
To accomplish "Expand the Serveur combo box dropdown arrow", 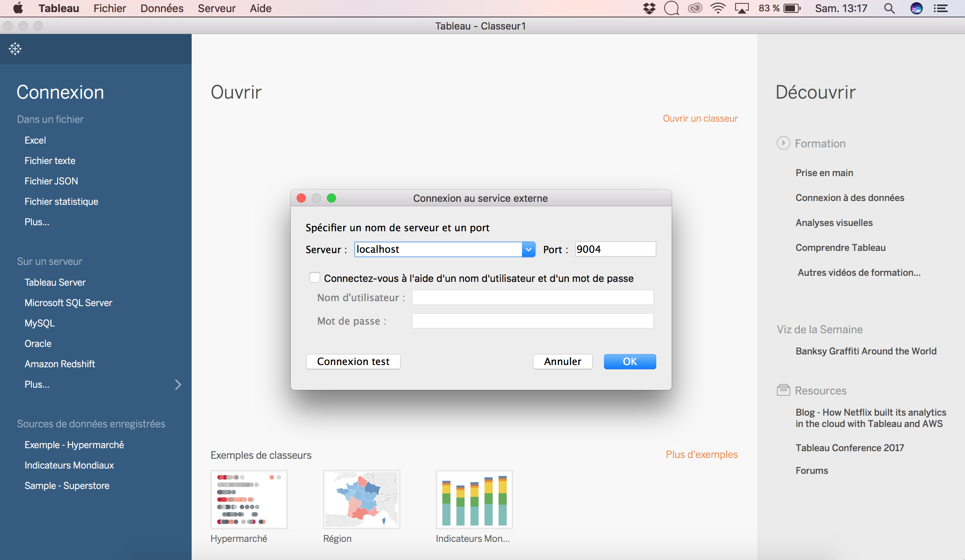I will point(528,249).
